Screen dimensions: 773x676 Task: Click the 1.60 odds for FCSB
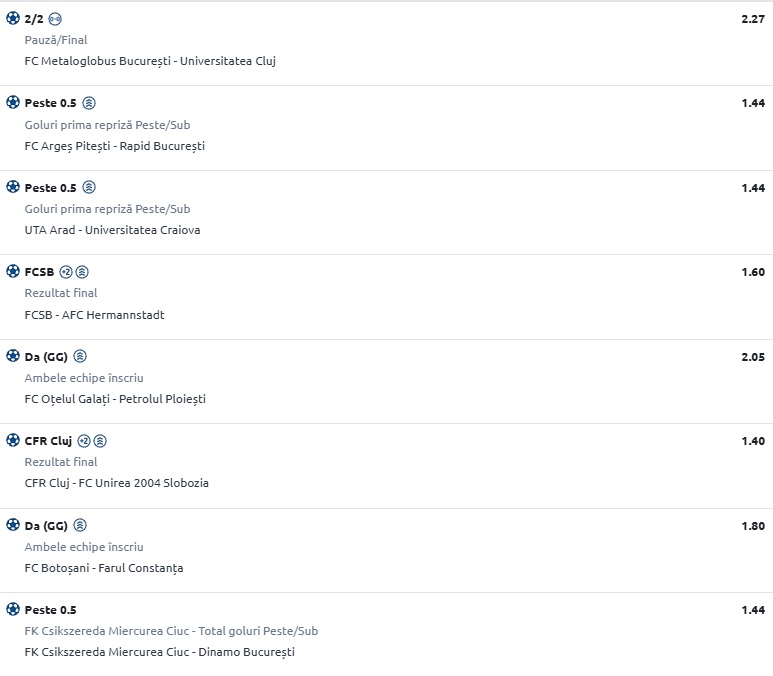coord(753,272)
